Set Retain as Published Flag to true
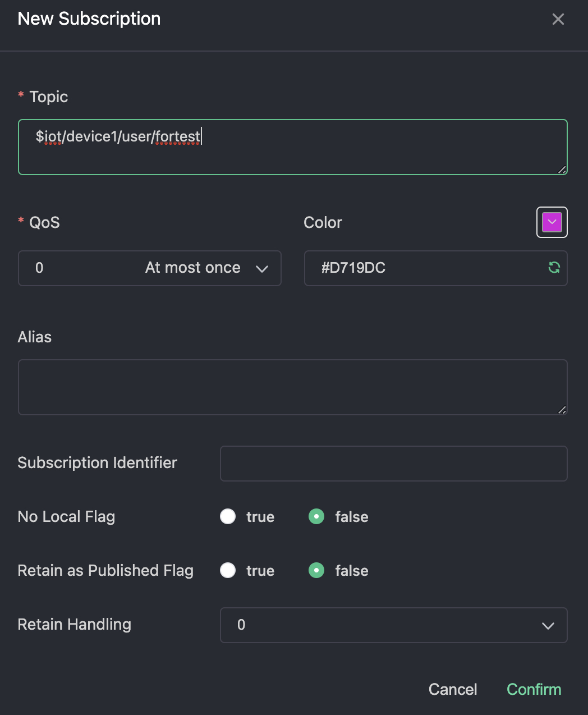Screen dimensions: 588x715 [x=228, y=570]
